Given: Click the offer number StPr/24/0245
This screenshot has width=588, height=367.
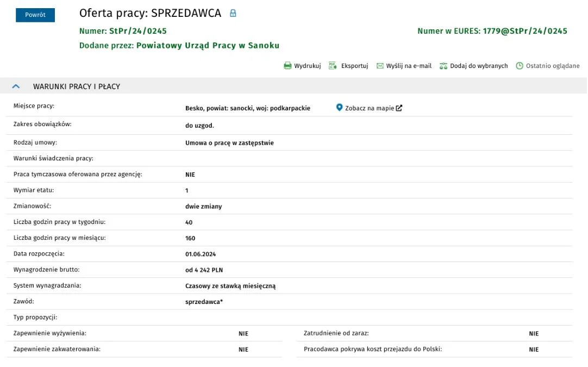Looking at the screenshot, I should (137, 31).
